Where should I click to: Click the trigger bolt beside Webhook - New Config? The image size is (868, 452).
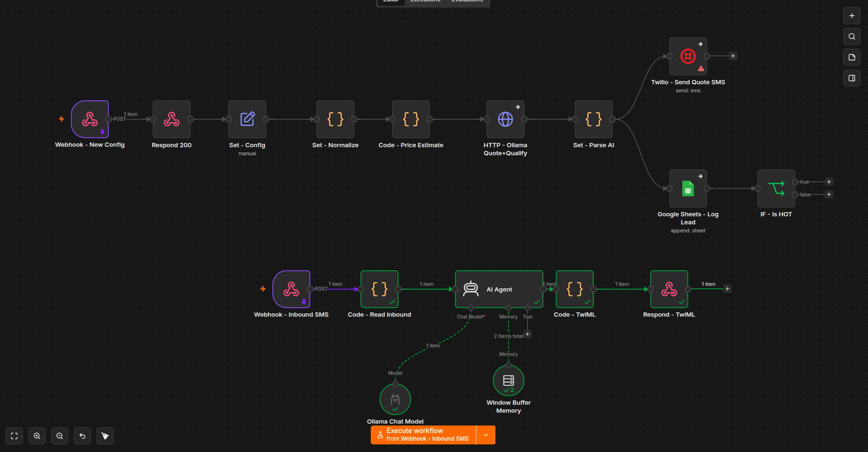click(x=62, y=119)
